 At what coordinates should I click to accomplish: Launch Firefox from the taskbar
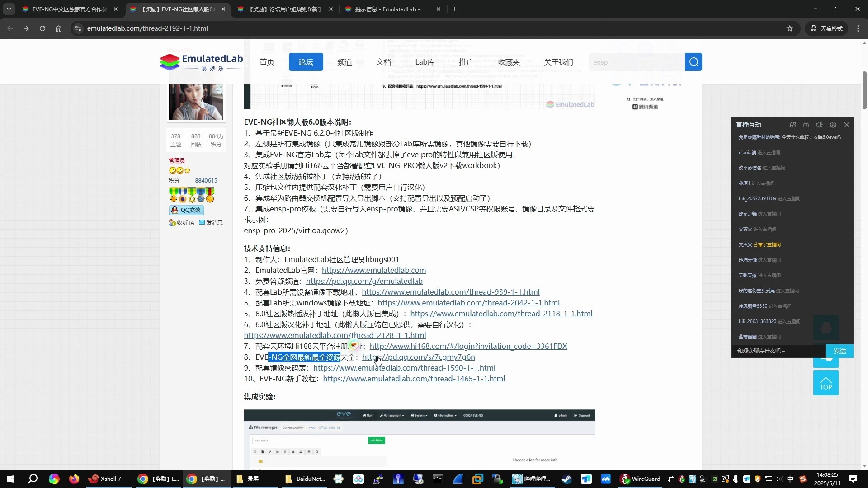click(74, 479)
